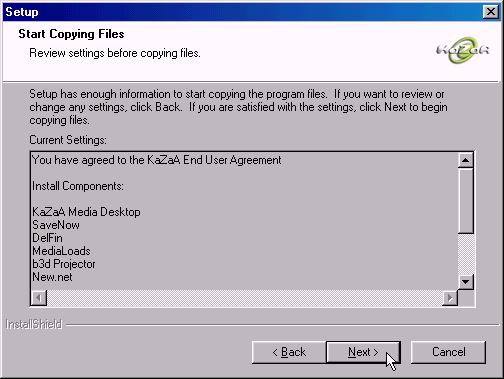Select the New.net component line
Screen dimensions: 504x379
point(52,277)
